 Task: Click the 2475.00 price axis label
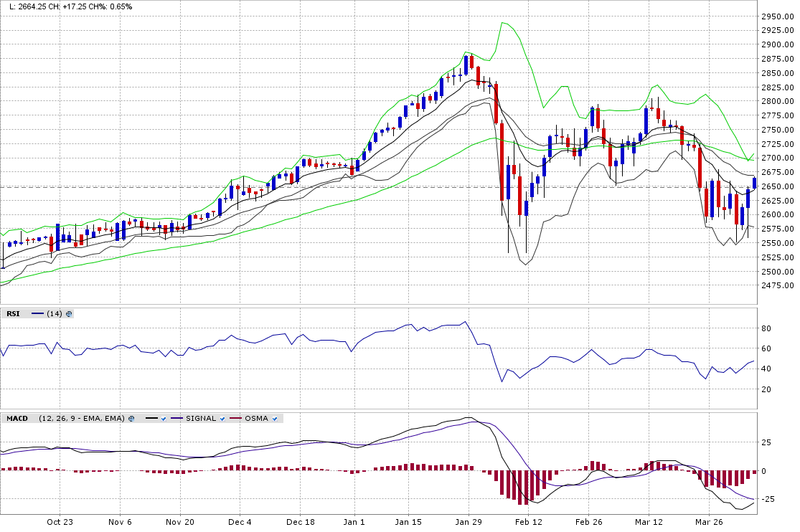(778, 285)
